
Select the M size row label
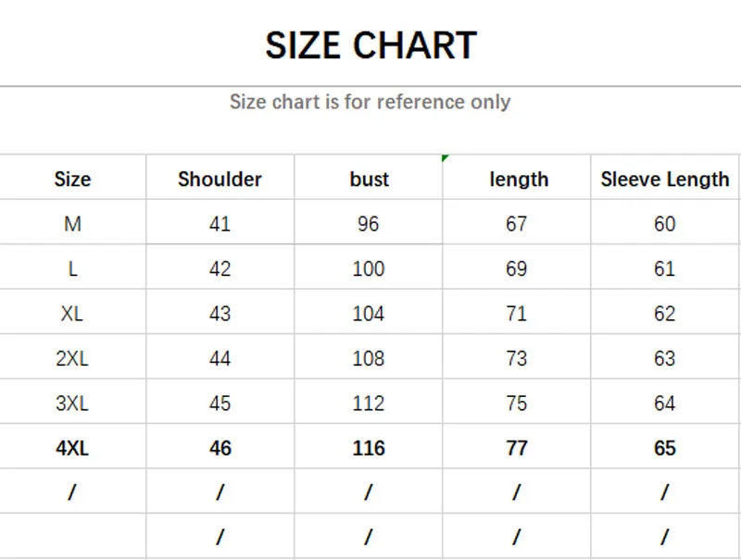click(x=72, y=224)
